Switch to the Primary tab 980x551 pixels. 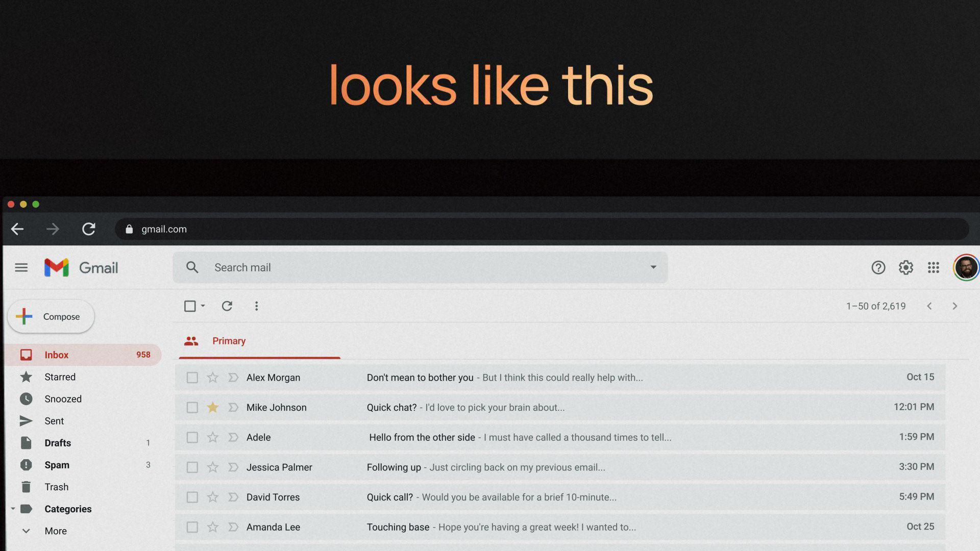point(228,341)
